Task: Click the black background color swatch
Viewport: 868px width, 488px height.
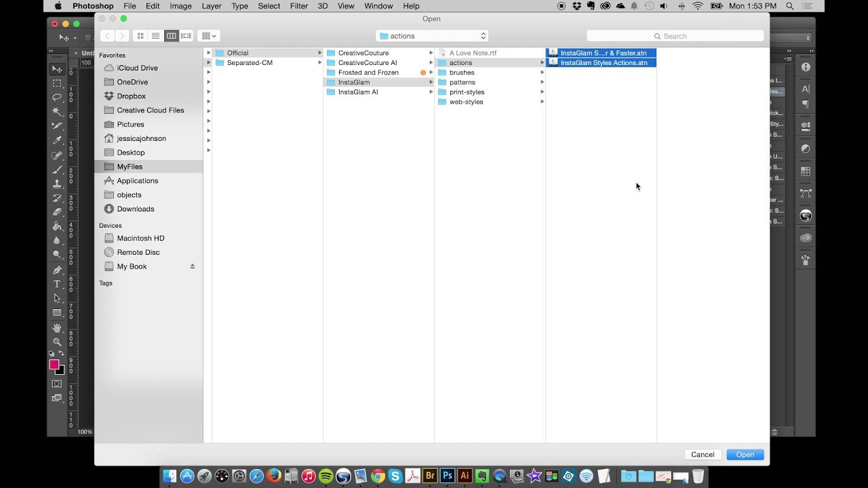Action: click(62, 372)
